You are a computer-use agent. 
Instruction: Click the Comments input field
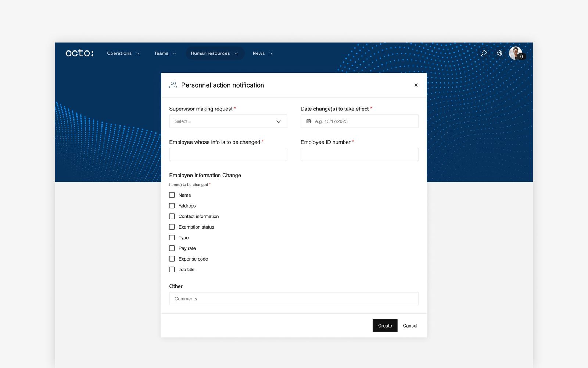tap(293, 298)
